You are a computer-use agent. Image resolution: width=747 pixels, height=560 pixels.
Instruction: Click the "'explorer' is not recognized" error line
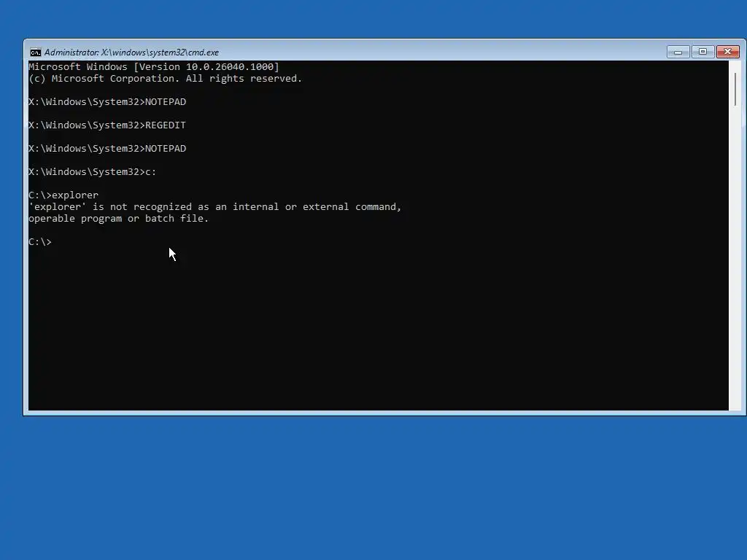215,206
